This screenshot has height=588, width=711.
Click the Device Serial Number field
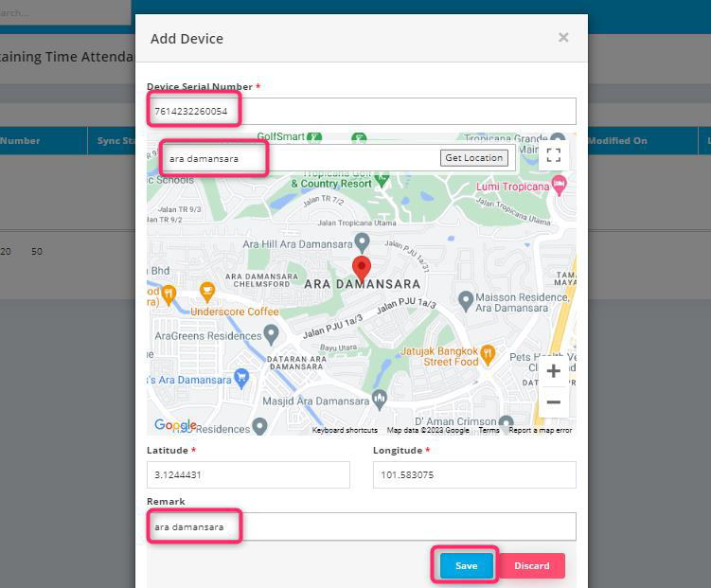click(362, 111)
